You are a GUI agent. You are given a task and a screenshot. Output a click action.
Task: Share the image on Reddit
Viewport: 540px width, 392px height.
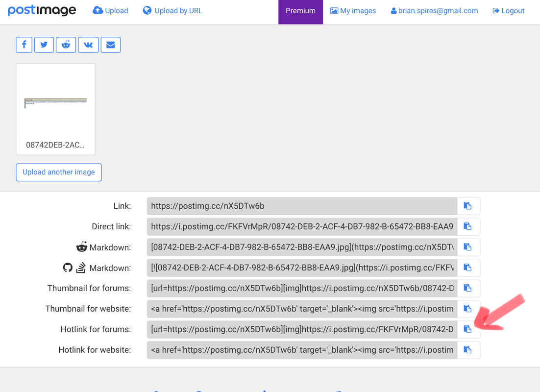[x=66, y=45]
